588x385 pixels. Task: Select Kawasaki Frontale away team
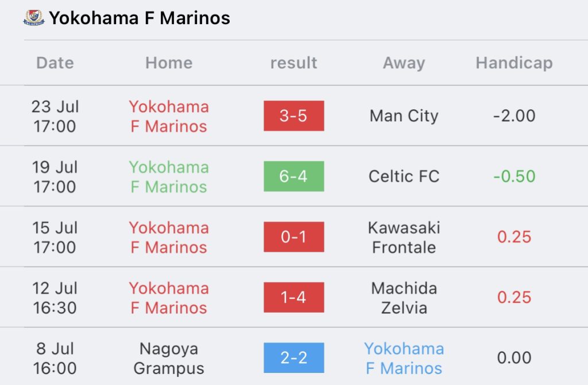404,237
